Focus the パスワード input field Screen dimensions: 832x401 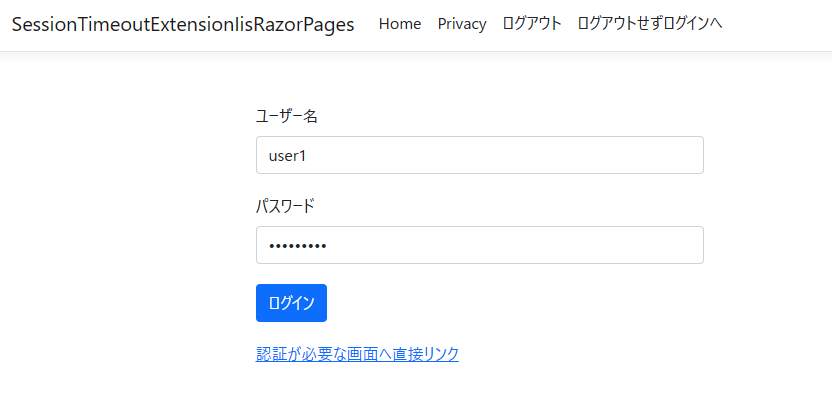[480, 245]
